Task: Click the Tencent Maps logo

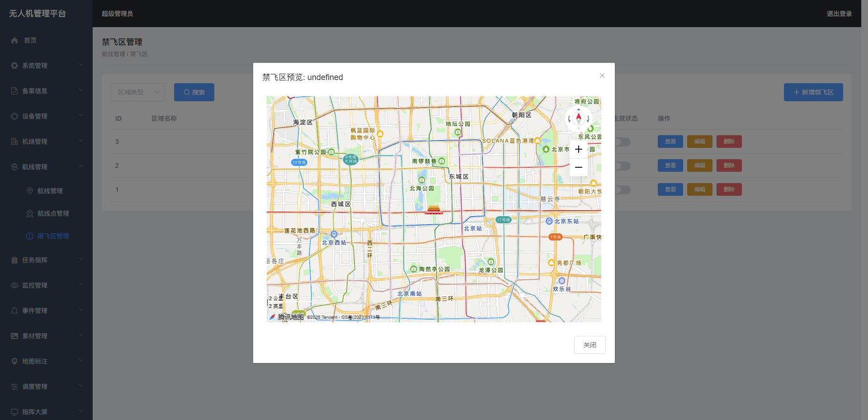Action: (x=286, y=317)
